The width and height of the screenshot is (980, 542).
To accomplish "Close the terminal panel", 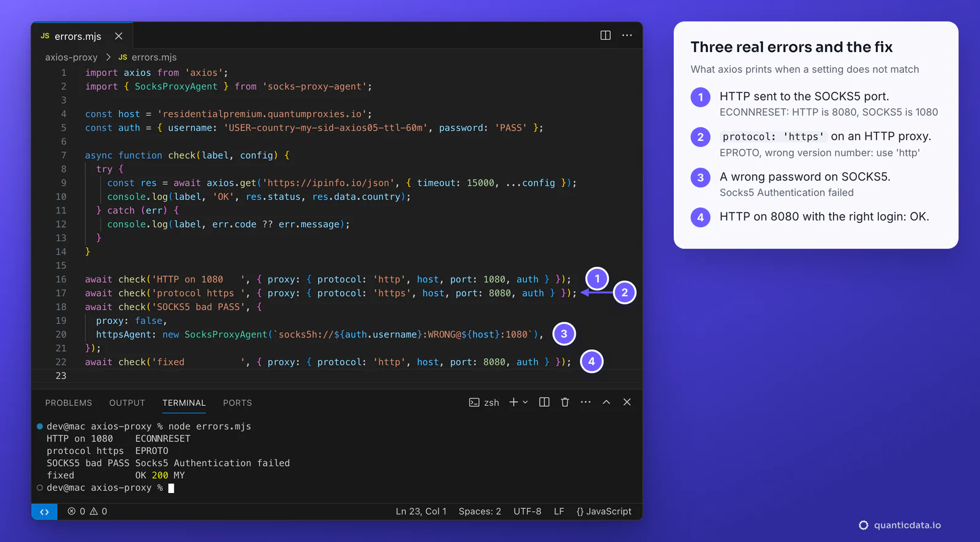I will click(x=627, y=402).
